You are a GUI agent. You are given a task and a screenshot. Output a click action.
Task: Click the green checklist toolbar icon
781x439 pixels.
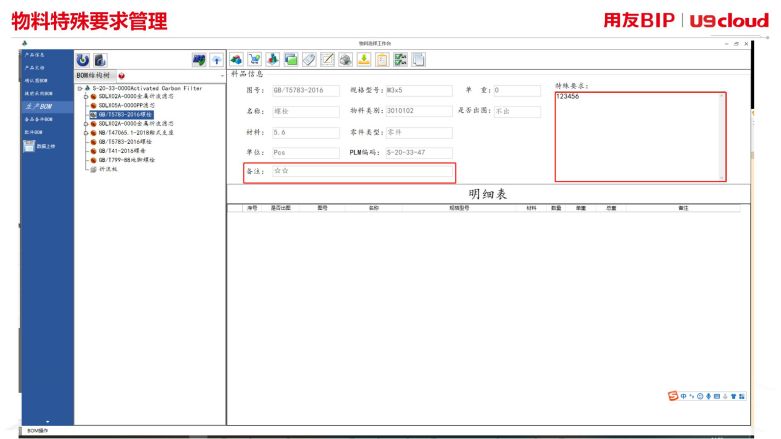pos(400,60)
